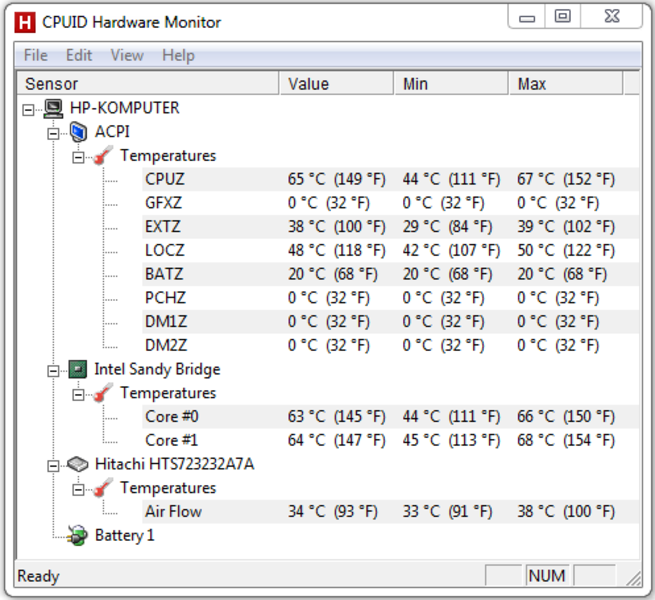
Task: Open the View menu
Action: click(127, 55)
